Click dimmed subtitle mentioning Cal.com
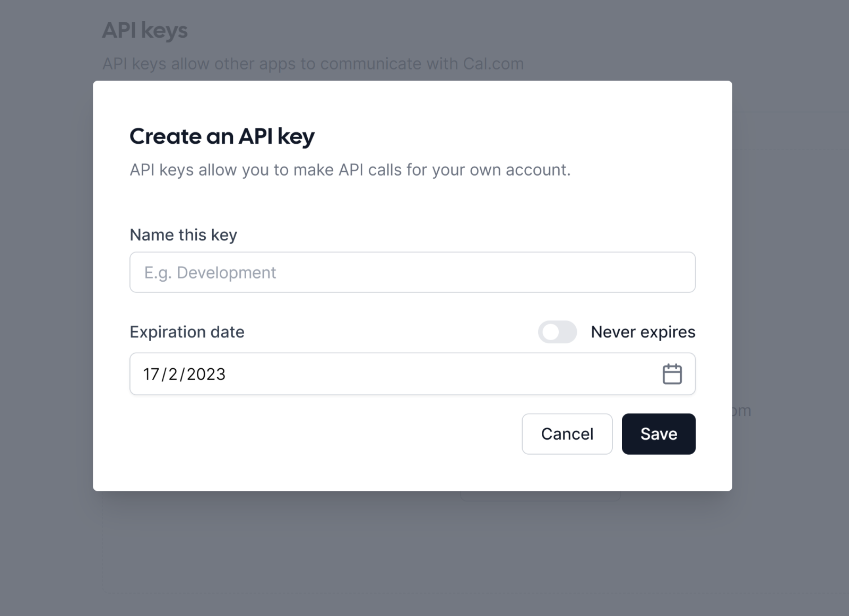849x616 pixels. (313, 64)
